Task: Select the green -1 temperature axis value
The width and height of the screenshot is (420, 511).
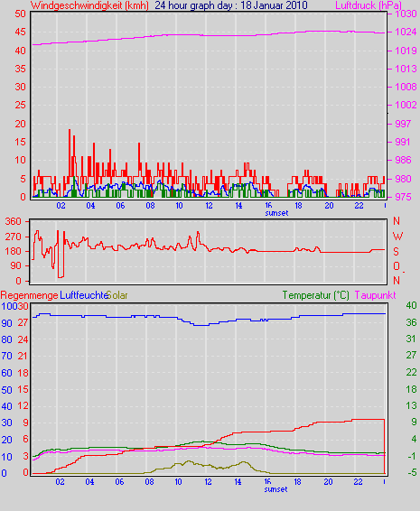Action: coord(411,456)
